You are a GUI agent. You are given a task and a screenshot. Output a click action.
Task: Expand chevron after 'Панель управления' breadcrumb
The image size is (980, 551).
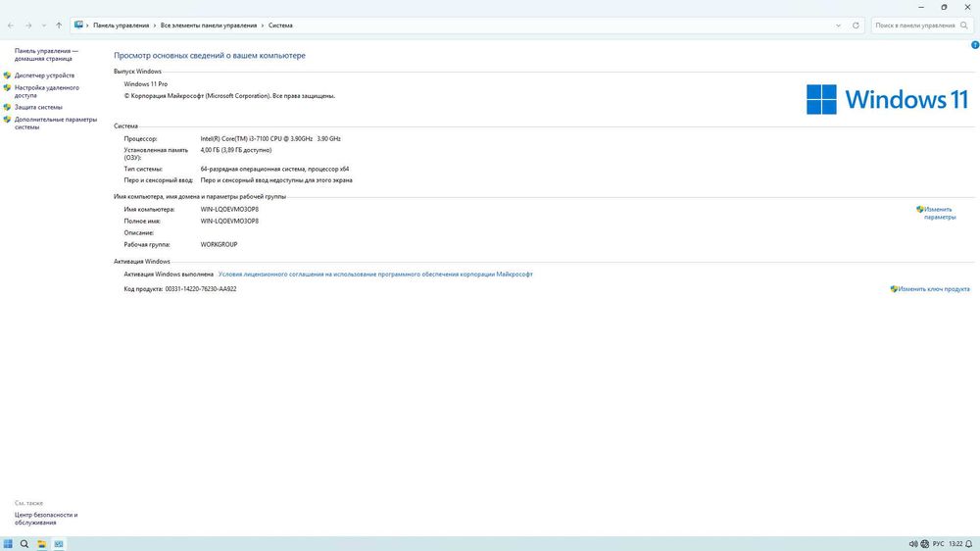[155, 25]
